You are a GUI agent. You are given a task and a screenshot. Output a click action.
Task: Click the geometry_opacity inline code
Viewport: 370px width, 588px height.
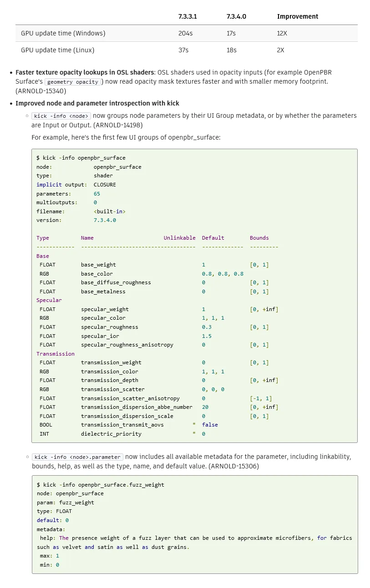click(x=73, y=82)
